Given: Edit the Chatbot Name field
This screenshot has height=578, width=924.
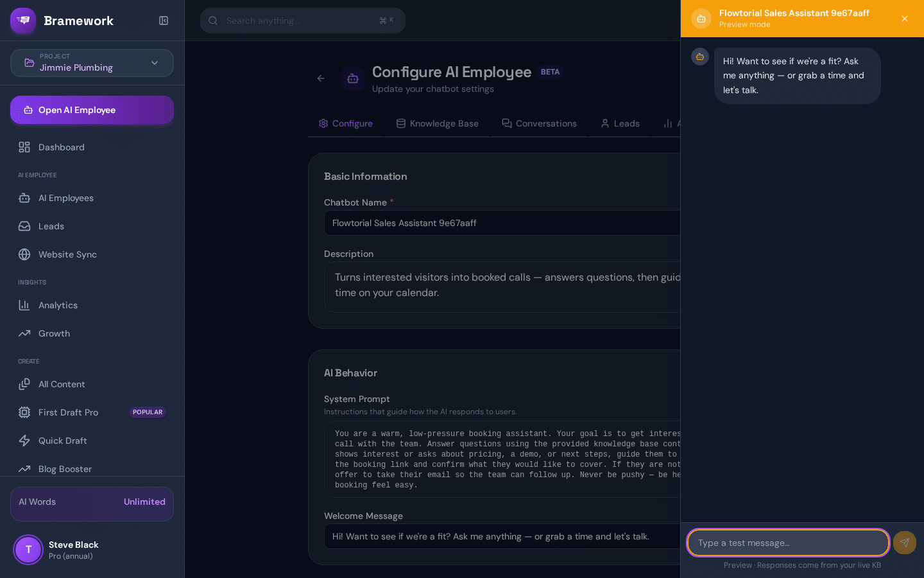Looking at the screenshot, I should pos(502,223).
